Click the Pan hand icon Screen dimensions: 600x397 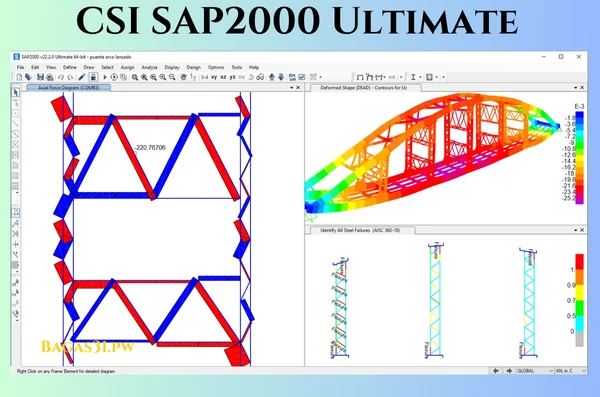[x=183, y=77]
